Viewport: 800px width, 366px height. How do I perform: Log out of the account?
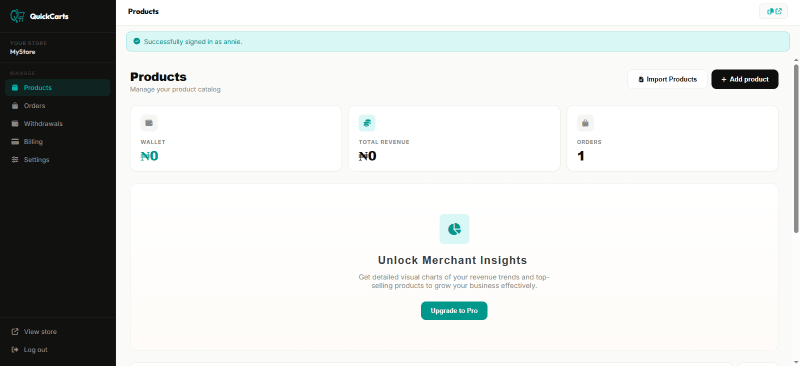tap(35, 350)
